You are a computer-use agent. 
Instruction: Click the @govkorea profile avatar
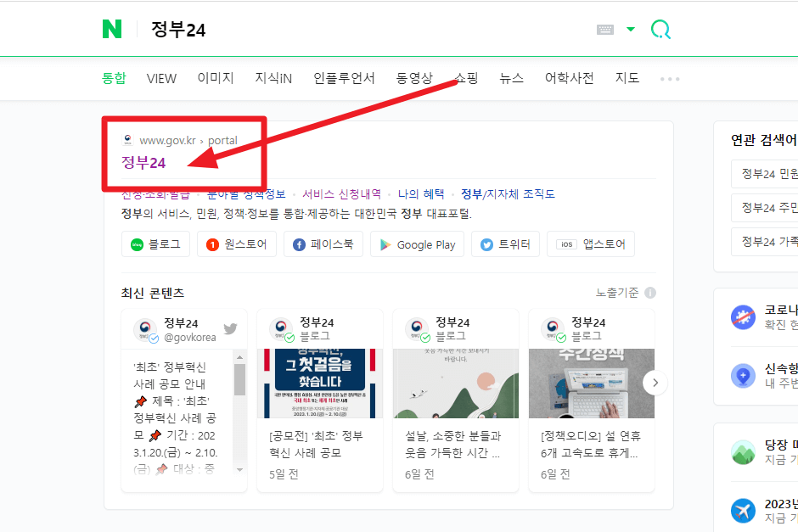pos(145,329)
